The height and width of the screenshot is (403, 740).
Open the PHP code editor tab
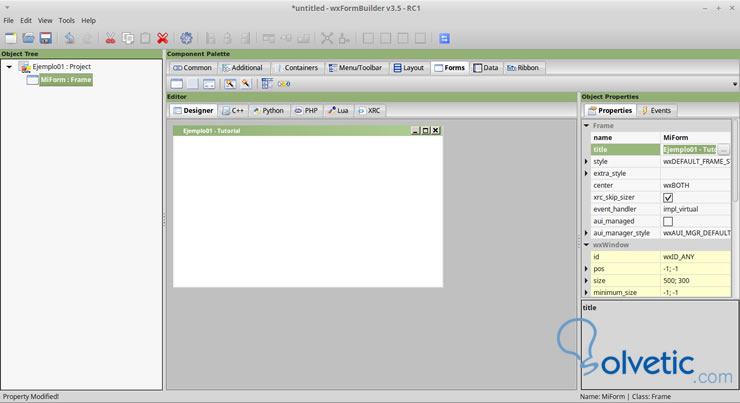tap(306, 110)
